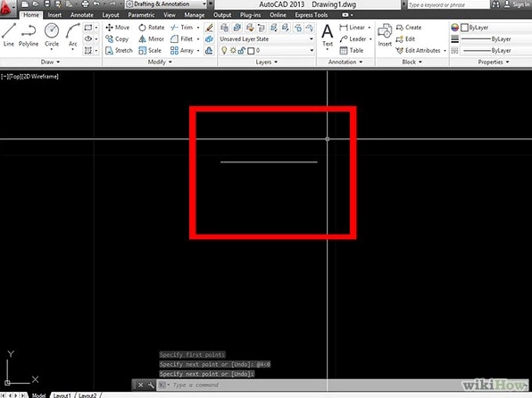Choose the Fillet command
Viewport: 532px width, 398px height.
pyautogui.click(x=182, y=39)
